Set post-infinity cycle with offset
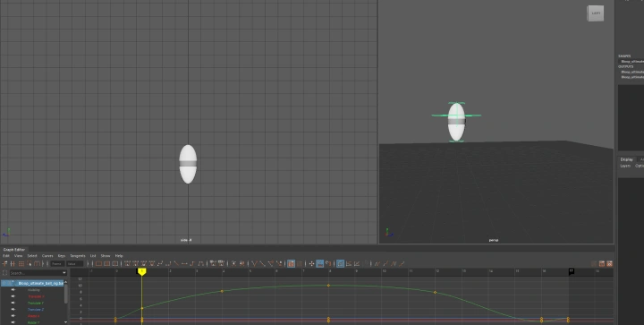The image size is (644, 325). click(x=402, y=264)
